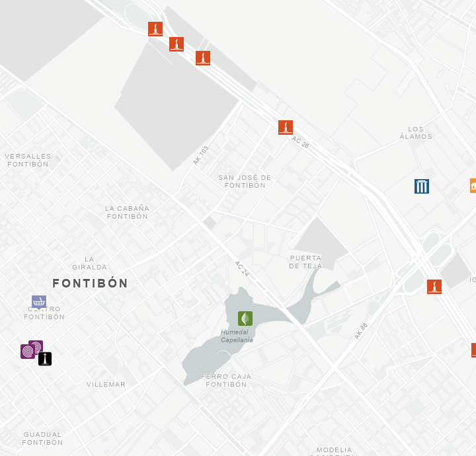476x456 pixels.
Task: Click the Humedal Capellanía wetland label
Action: coord(237,336)
